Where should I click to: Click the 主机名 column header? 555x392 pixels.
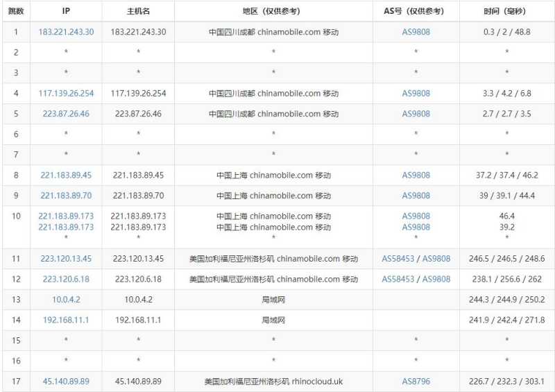[138, 11]
